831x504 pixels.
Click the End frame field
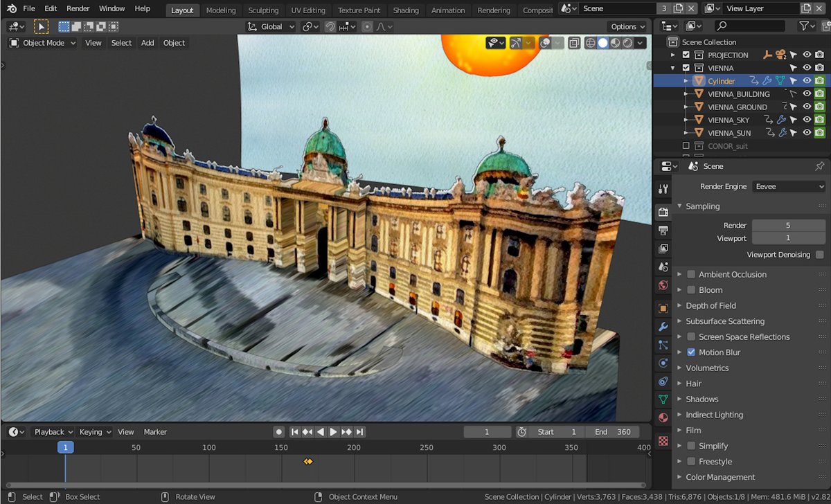point(611,432)
